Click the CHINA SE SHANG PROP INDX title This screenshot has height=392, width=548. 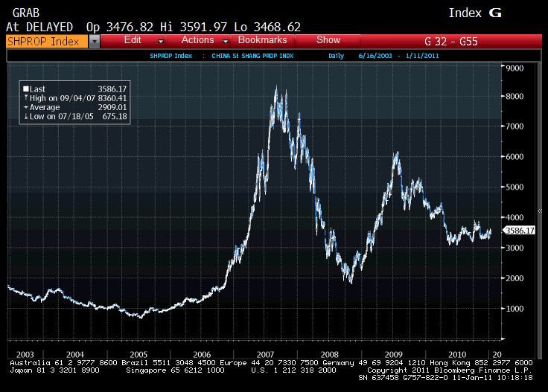click(x=252, y=56)
